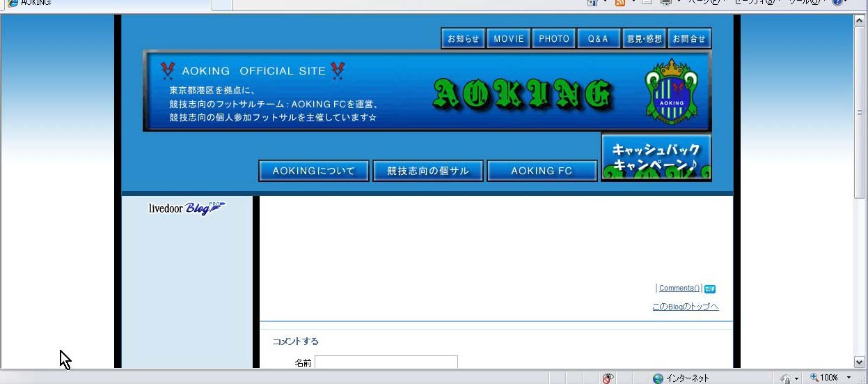
Task: Open the Q&A navigation tab
Action: pyautogui.click(x=599, y=38)
